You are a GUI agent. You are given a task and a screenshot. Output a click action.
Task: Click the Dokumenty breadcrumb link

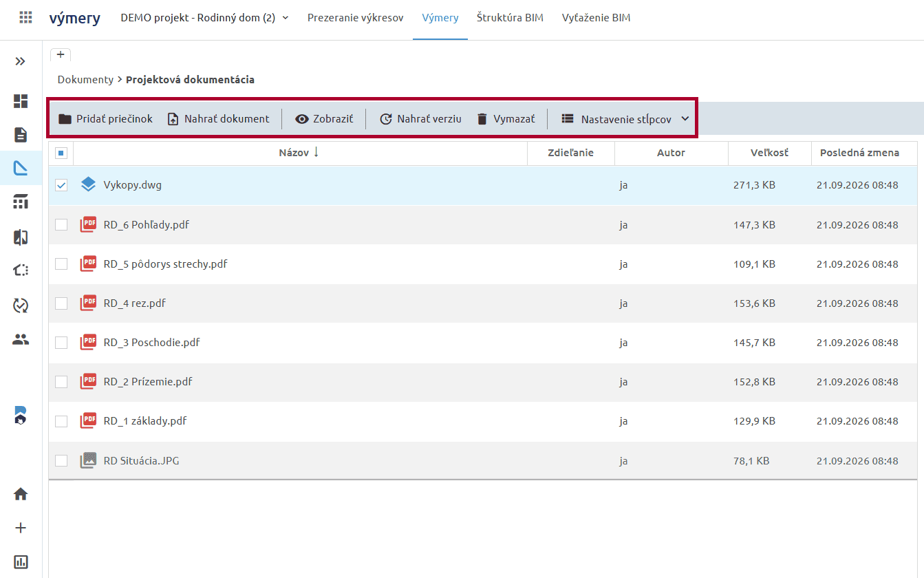tap(85, 80)
